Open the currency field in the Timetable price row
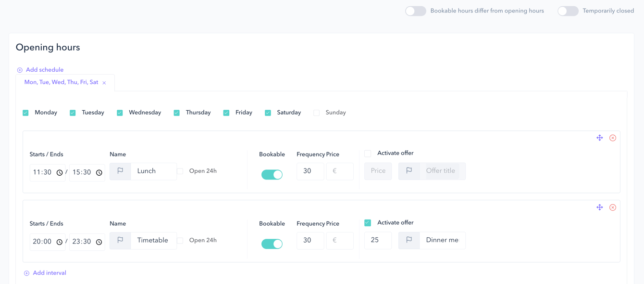 (340, 240)
